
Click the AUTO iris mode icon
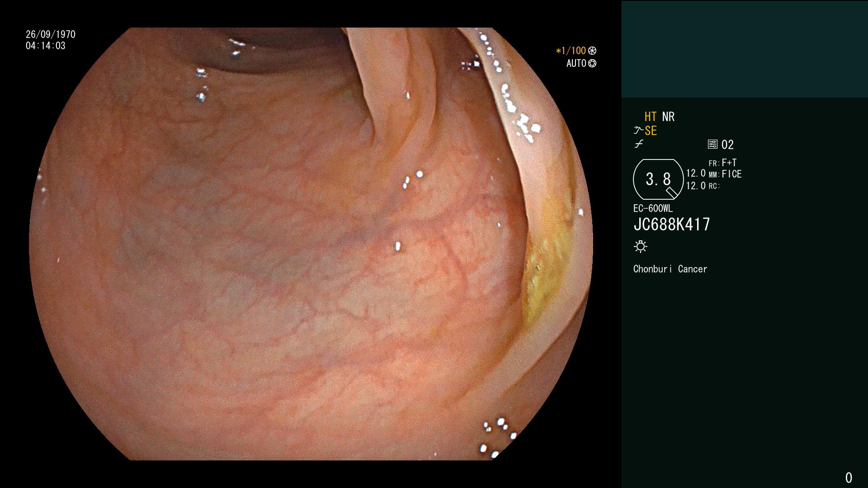pos(592,64)
